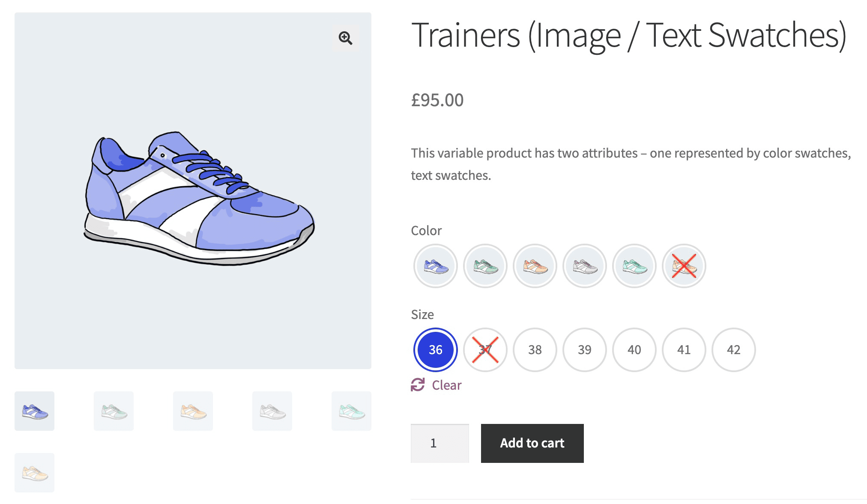Select the grey trainer color swatch
The height and width of the screenshot is (504, 867).
coord(584,266)
